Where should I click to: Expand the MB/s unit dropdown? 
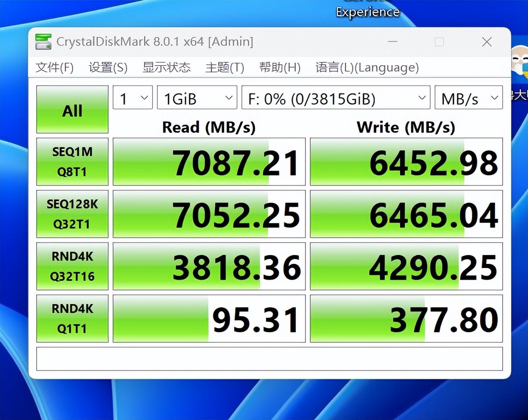pyautogui.click(x=469, y=97)
